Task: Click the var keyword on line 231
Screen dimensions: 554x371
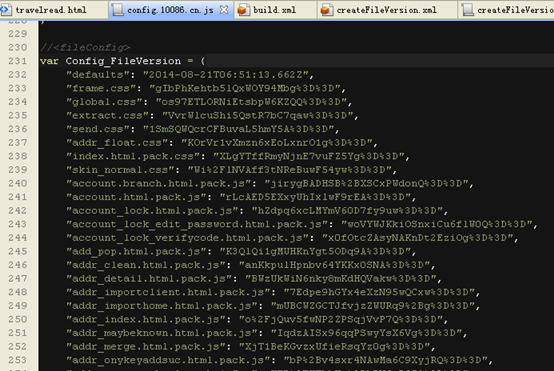Action: [49, 61]
